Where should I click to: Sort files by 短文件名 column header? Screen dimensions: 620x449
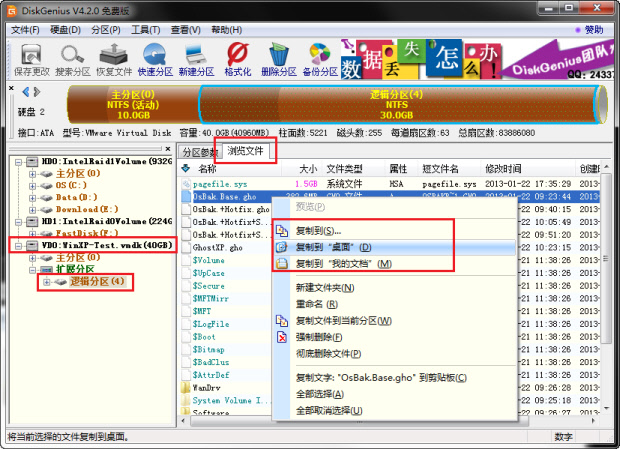click(x=449, y=169)
